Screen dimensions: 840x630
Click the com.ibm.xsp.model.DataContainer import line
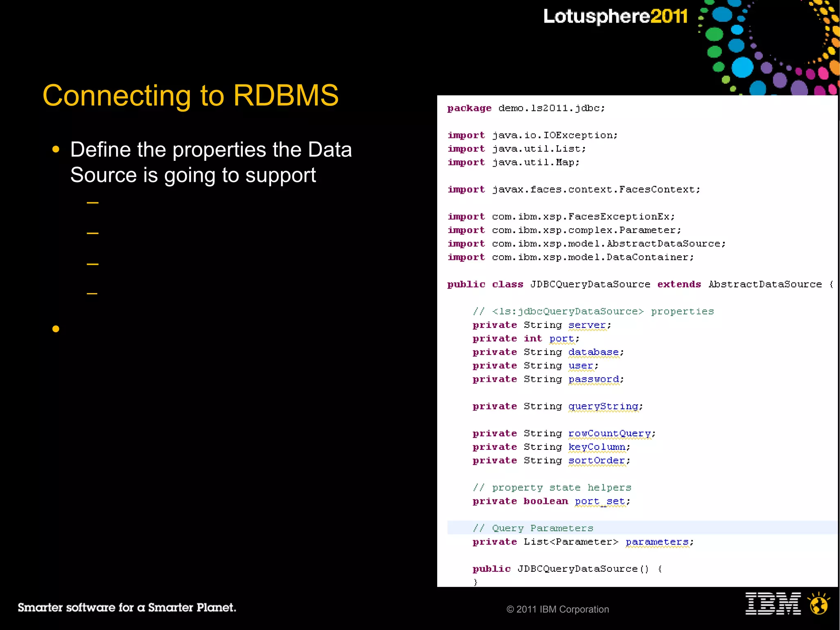pyautogui.click(x=571, y=257)
